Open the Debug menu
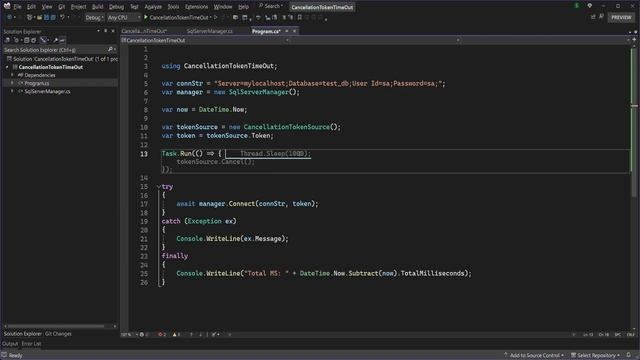This screenshot has width=640, height=360. coord(116,7)
